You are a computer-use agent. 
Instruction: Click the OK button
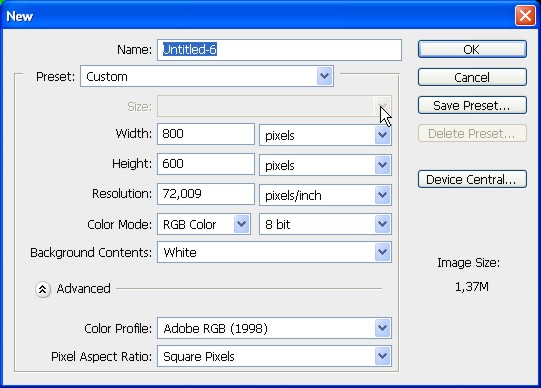pos(472,49)
